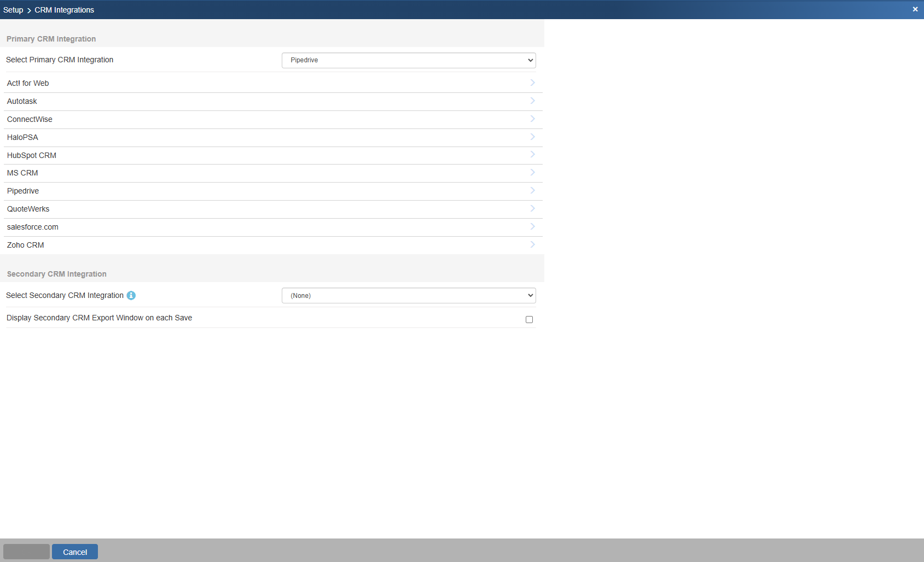
Task: Expand the chevron on the MS CRM row
Action: coord(532,172)
